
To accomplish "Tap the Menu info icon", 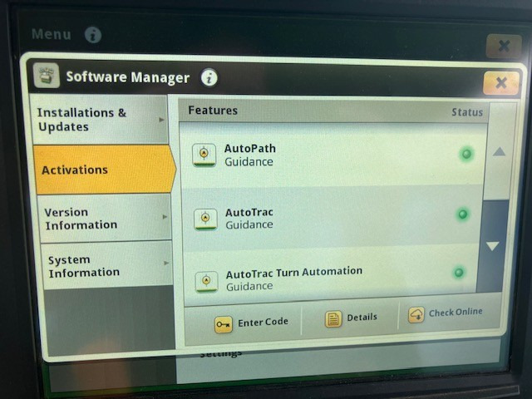I will point(92,35).
